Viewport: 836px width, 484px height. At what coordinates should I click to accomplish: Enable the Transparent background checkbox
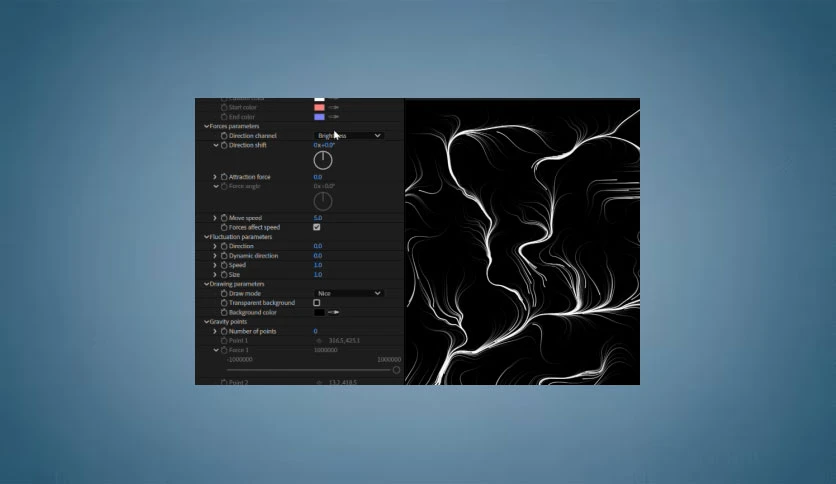317,303
